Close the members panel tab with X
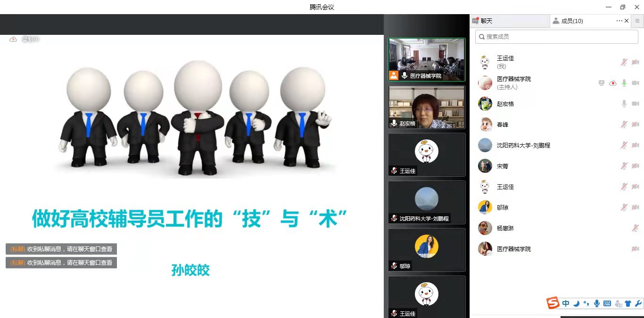The image size is (644, 318). (627, 21)
